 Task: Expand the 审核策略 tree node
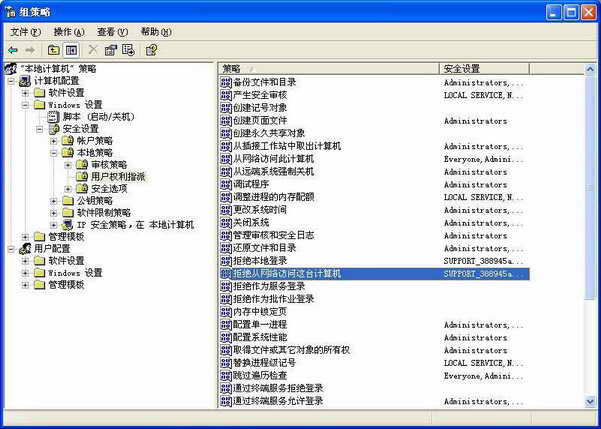[67, 165]
